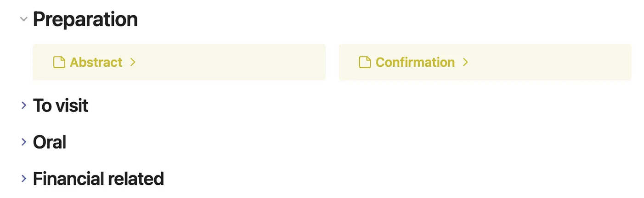Click the Preparation heading text
The image size is (644, 198).
click(x=85, y=20)
